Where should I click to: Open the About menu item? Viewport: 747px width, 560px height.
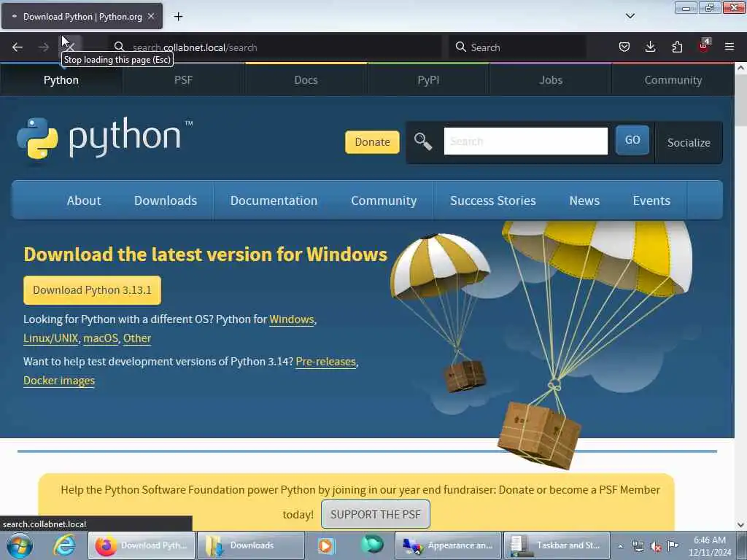(84, 201)
